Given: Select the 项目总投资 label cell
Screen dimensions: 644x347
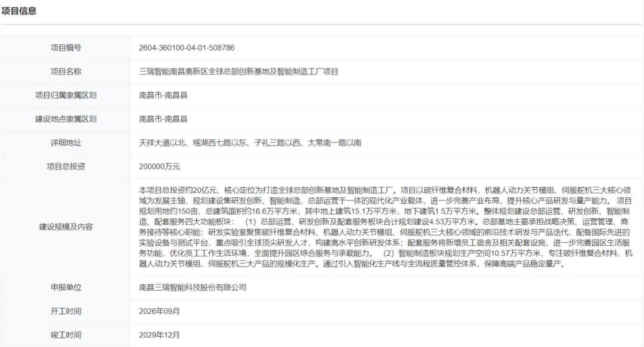Looking at the screenshot, I should click(x=66, y=167).
